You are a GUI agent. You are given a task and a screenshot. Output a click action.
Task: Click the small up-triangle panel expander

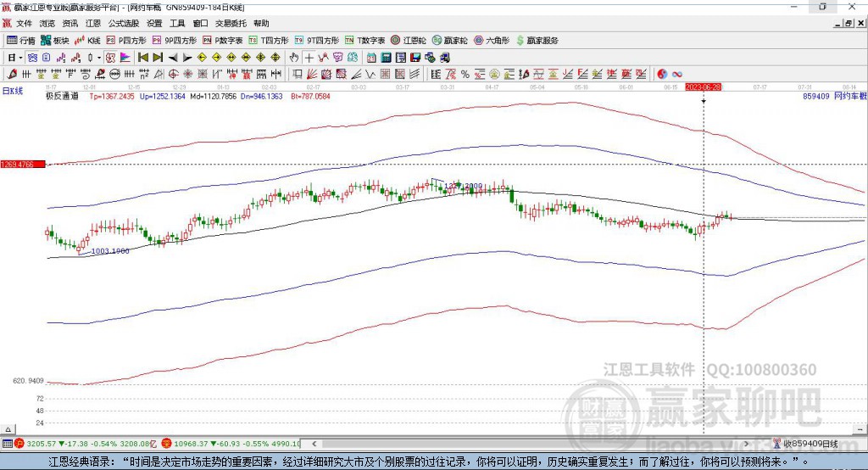pos(8,429)
